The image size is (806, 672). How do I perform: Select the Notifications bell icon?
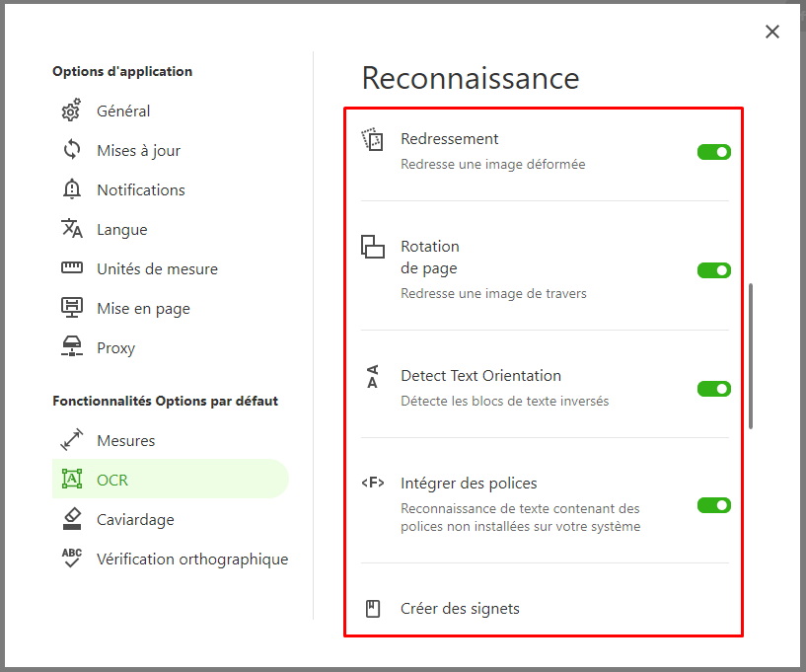coord(71,189)
